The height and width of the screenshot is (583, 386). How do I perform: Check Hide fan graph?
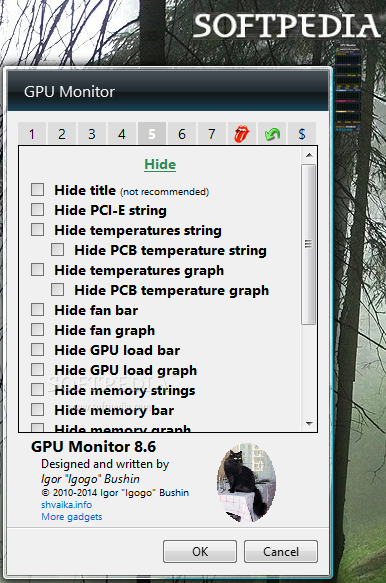point(38,330)
